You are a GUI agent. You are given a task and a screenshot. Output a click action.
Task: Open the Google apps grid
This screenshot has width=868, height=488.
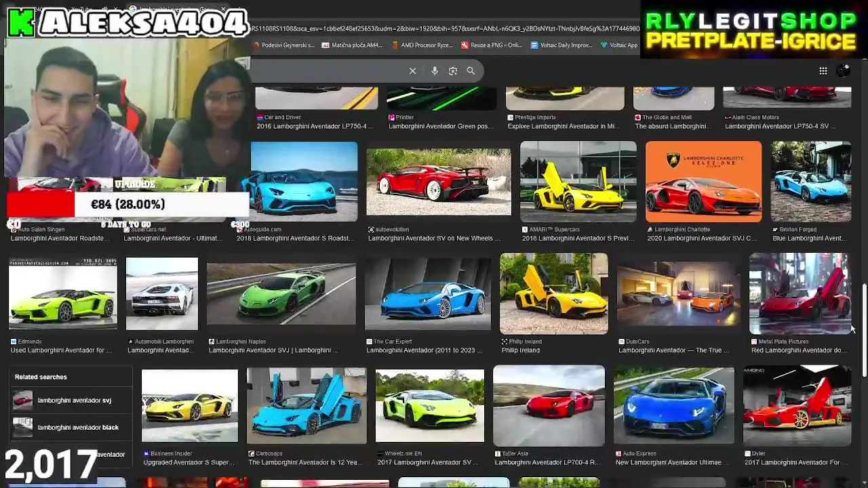tap(823, 70)
